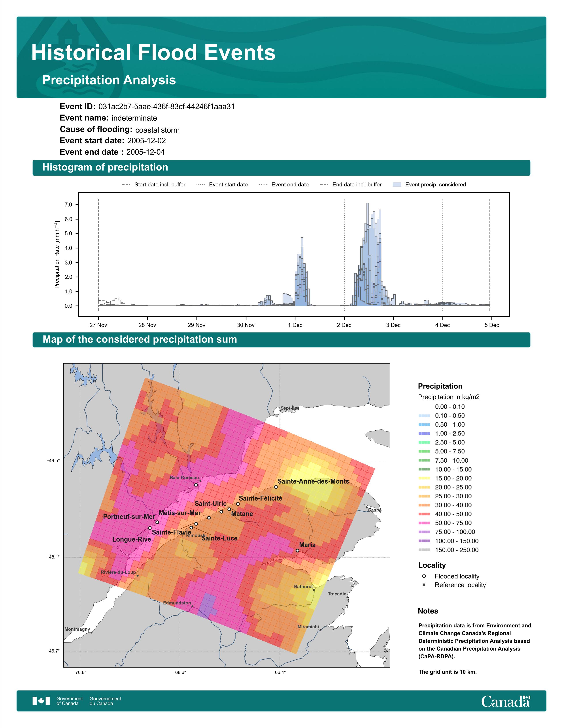Viewport: 563px width, 728px height.
Task: Click the 2.50 - 5.00 green swatch
Action: (424, 442)
